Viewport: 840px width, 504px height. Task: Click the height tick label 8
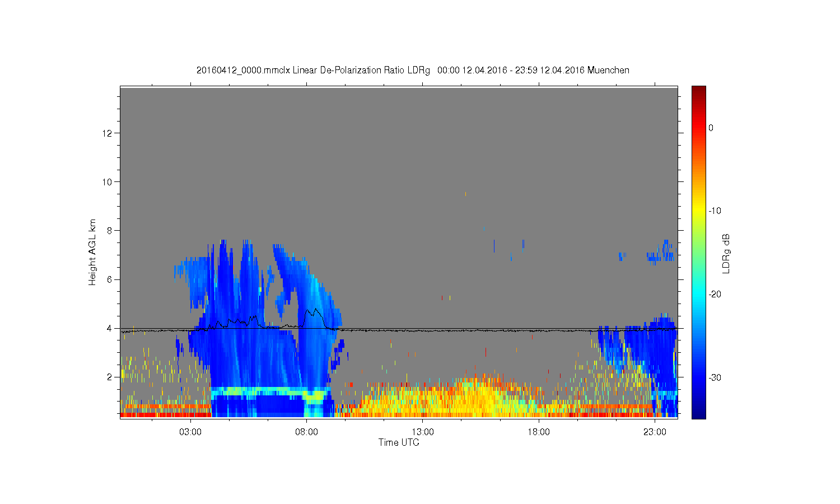(110, 231)
